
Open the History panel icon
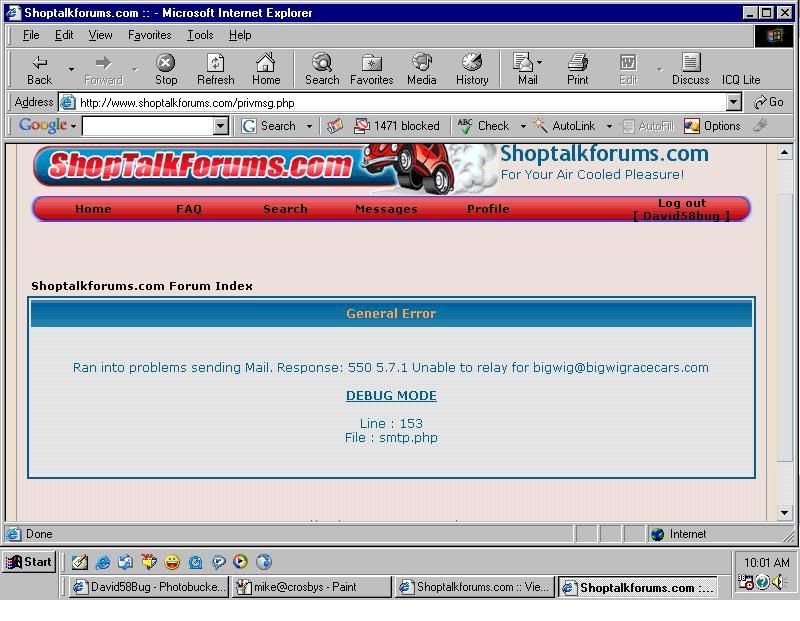(472, 64)
